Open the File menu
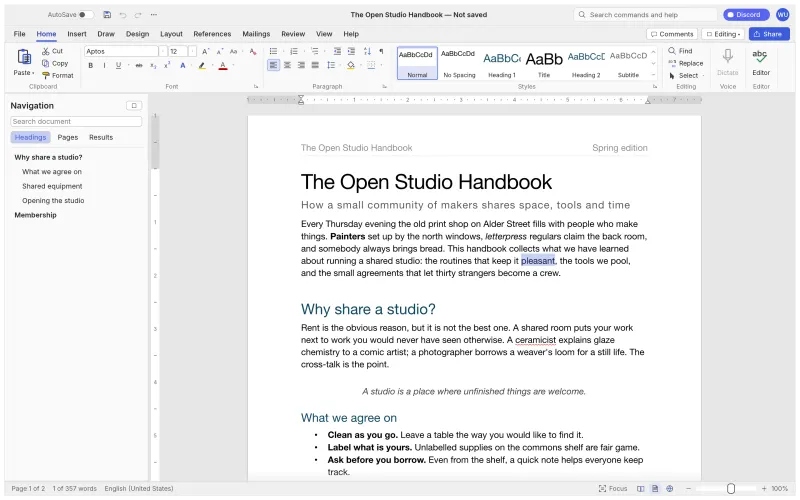 point(19,34)
